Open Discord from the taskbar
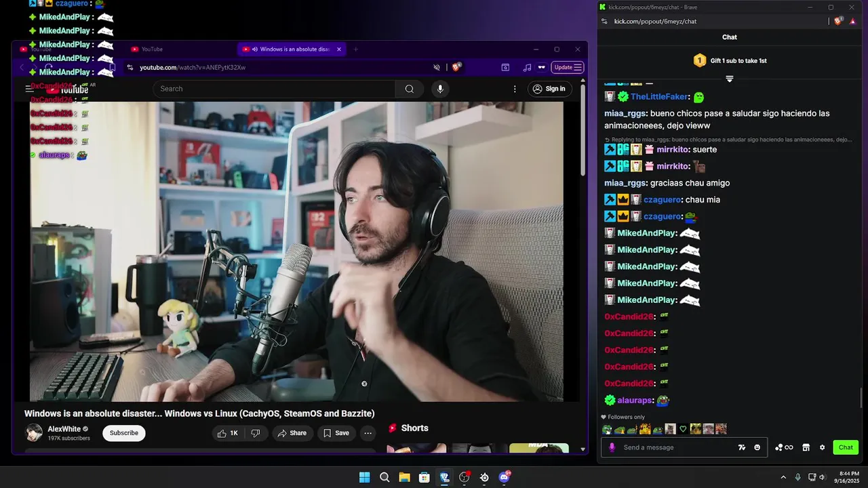Viewport: 868px width, 488px height. point(504,477)
